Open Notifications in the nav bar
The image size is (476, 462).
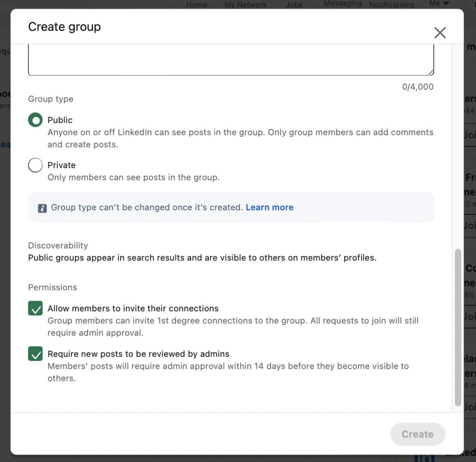point(391,5)
